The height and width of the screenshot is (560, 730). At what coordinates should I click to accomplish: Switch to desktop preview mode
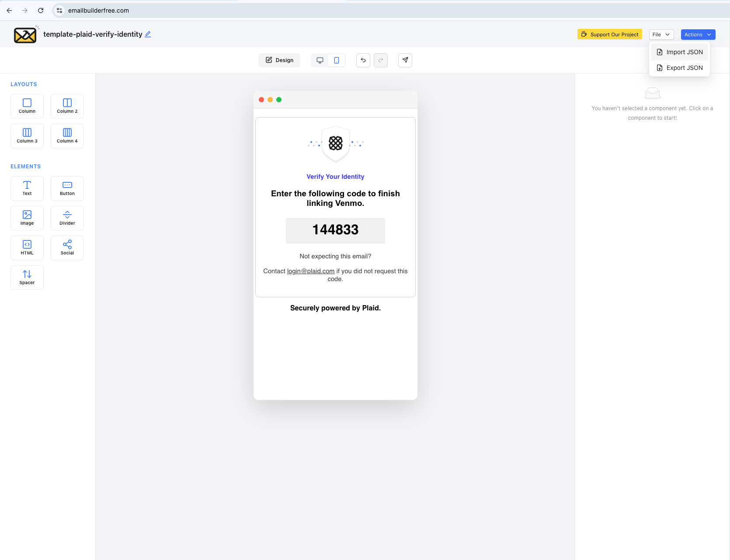coord(320,60)
